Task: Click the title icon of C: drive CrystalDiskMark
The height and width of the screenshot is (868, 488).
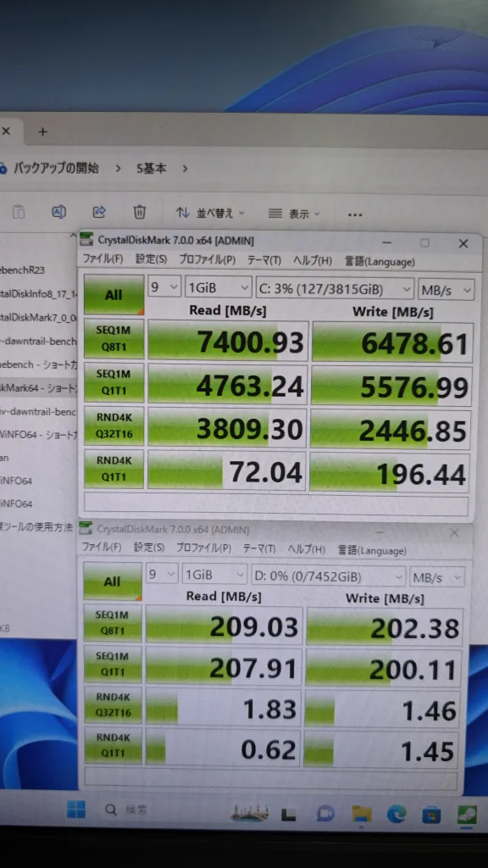Action: [86, 240]
